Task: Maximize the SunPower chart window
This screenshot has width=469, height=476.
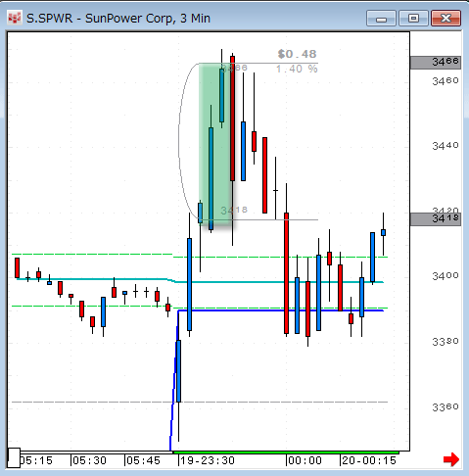Action: [x=413, y=18]
